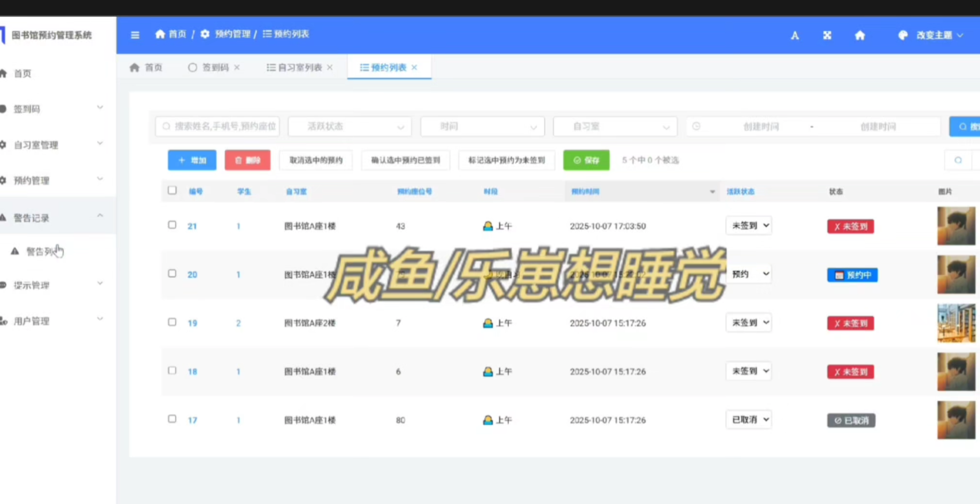Select the checkbox for row 21
This screenshot has width=980, height=504.
(x=172, y=225)
